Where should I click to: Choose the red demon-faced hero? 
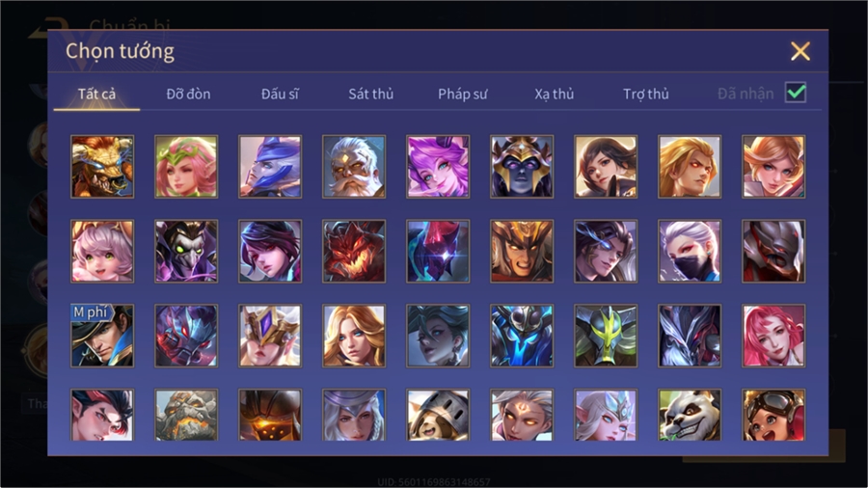point(354,251)
